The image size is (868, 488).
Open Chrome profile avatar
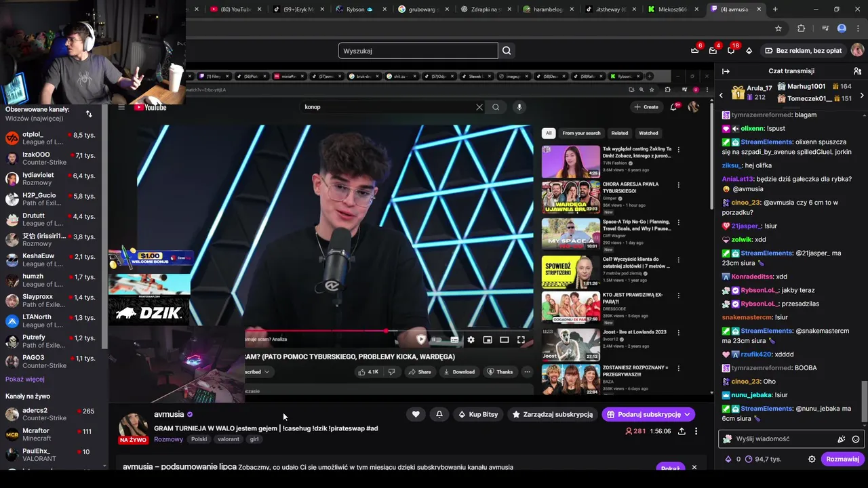pyautogui.click(x=842, y=28)
